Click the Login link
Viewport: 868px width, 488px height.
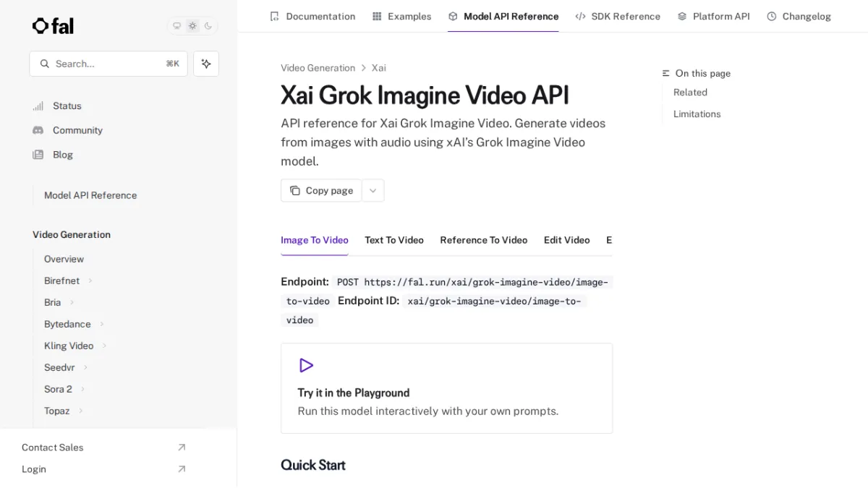pos(34,469)
